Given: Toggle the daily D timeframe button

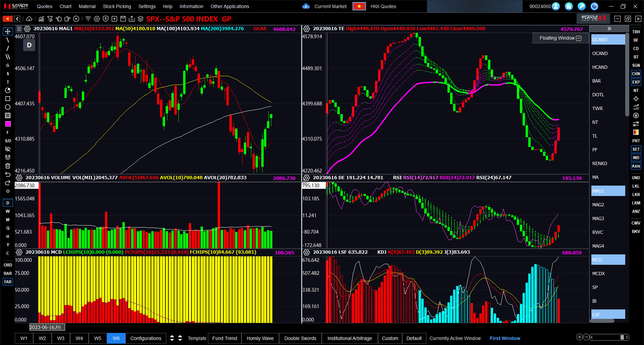Looking at the screenshot, I should pyautogui.click(x=8, y=203).
